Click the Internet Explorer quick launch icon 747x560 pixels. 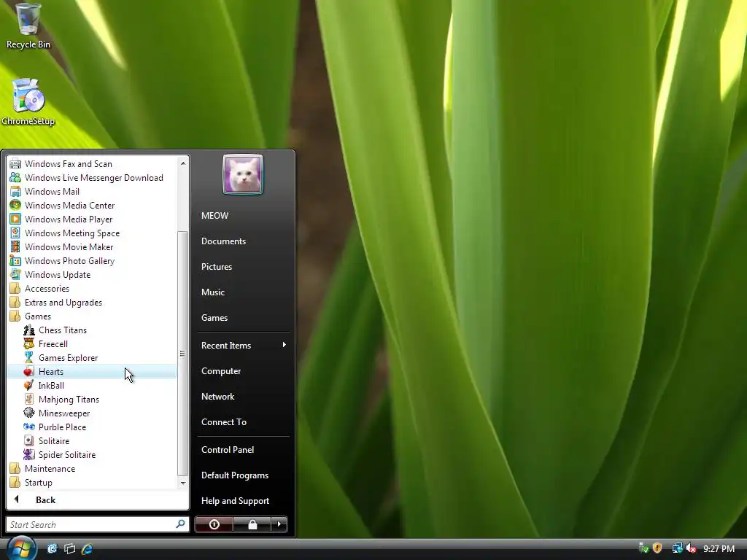[x=87, y=548]
